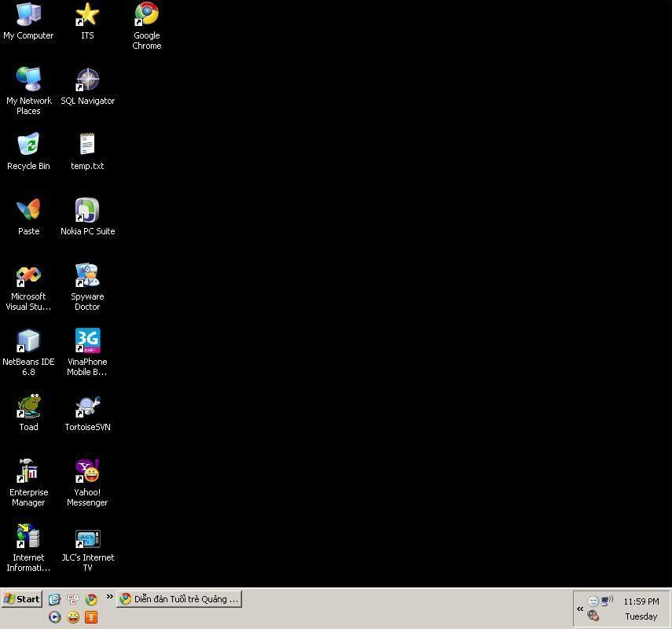Screen dimensions: 672x629
Task: Click the TortoiseSVN desktop icon
Action: [87, 406]
